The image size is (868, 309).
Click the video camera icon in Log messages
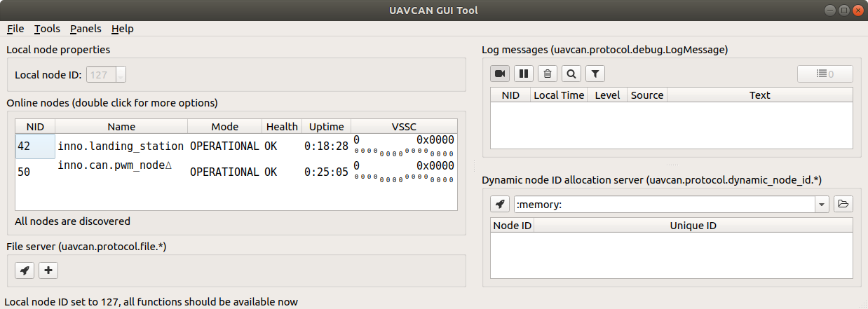coord(500,74)
